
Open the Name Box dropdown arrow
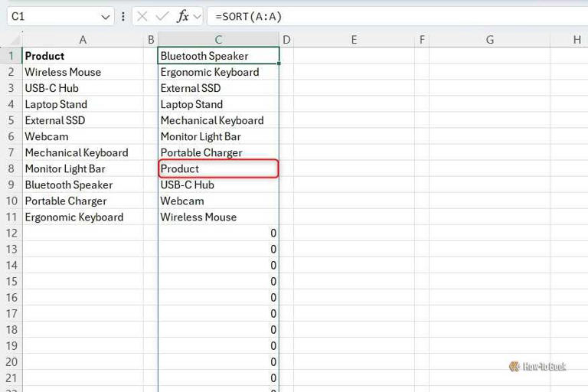coord(106,17)
